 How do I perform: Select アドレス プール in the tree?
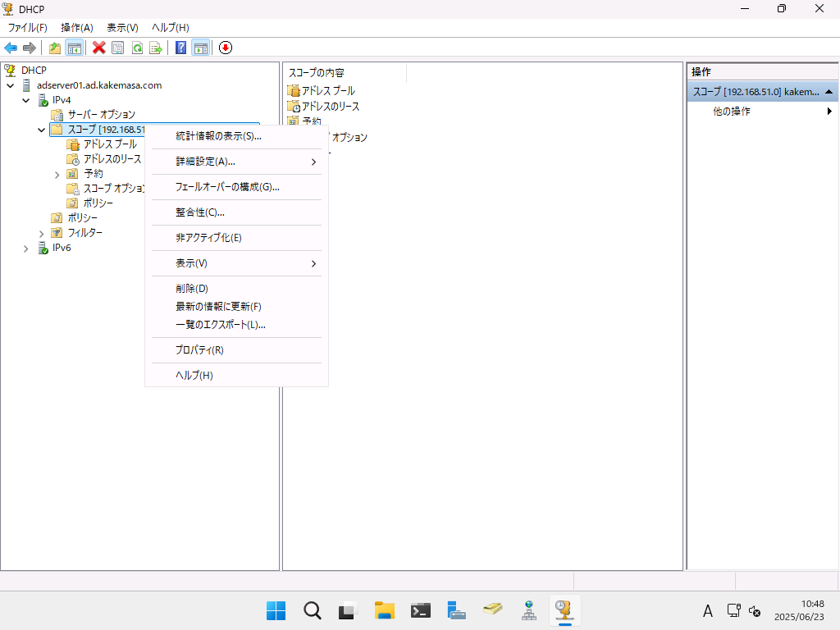tap(110, 144)
